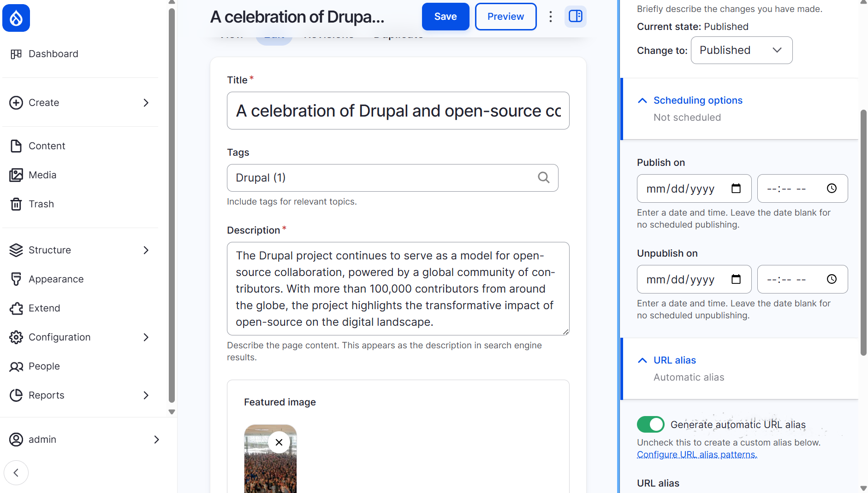Expand the Create submenu chevron
Screen dimensions: 868x493
146,103
